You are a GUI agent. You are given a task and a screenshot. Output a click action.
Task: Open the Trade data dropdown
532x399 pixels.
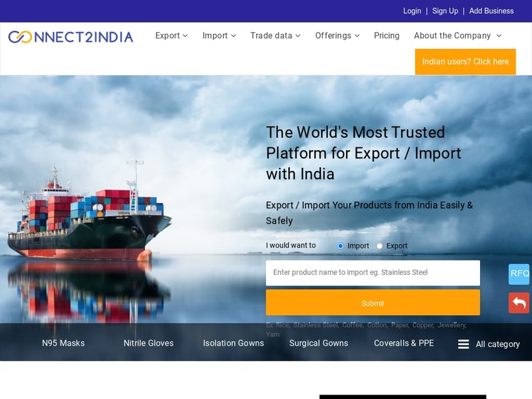click(275, 36)
